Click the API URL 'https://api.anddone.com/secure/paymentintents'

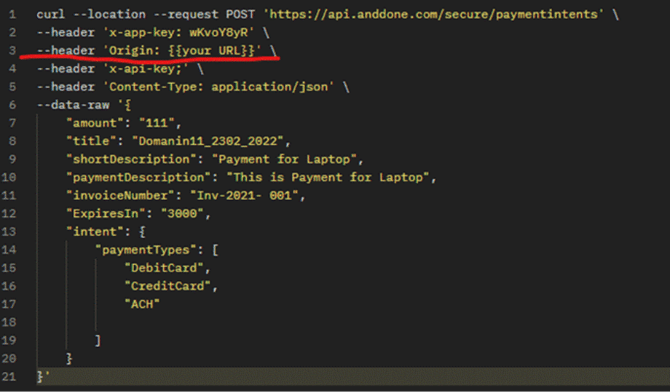pyautogui.click(x=433, y=15)
